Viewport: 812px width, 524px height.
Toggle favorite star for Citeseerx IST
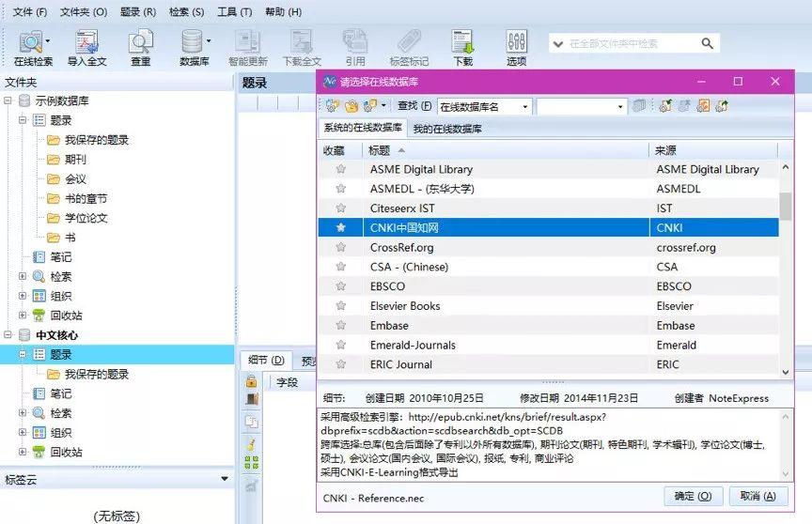(x=341, y=208)
